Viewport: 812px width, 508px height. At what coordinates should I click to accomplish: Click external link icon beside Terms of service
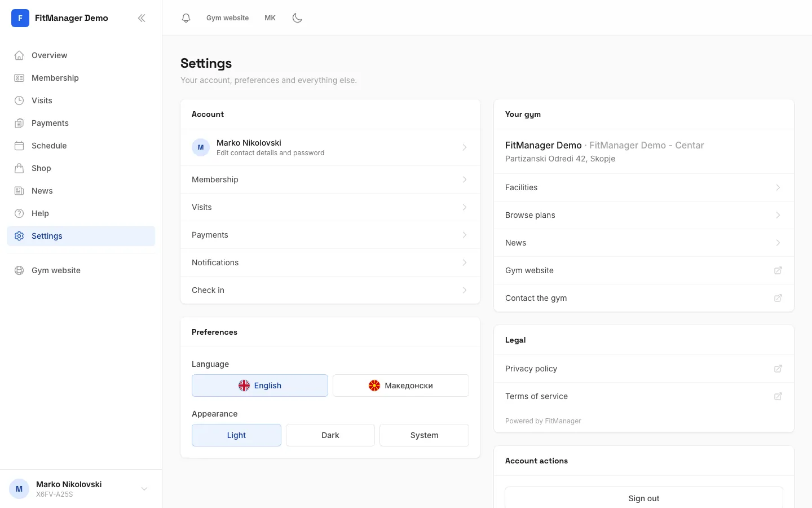778,396
